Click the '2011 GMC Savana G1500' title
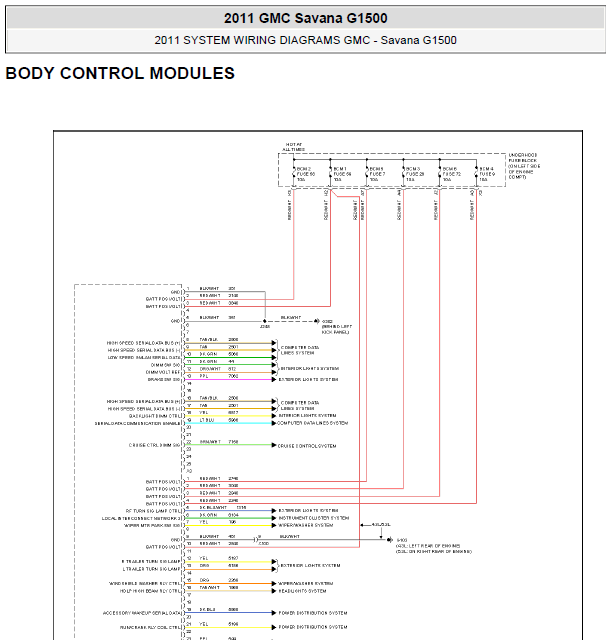Image resolution: width=606 pixels, height=640 pixels. point(305,18)
